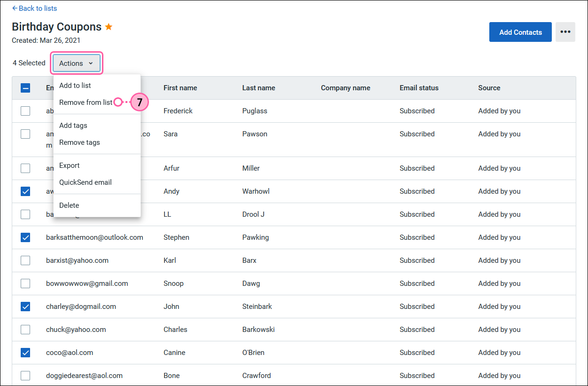The image size is (588, 386).
Task: Click first name Stephen
Action: point(176,237)
